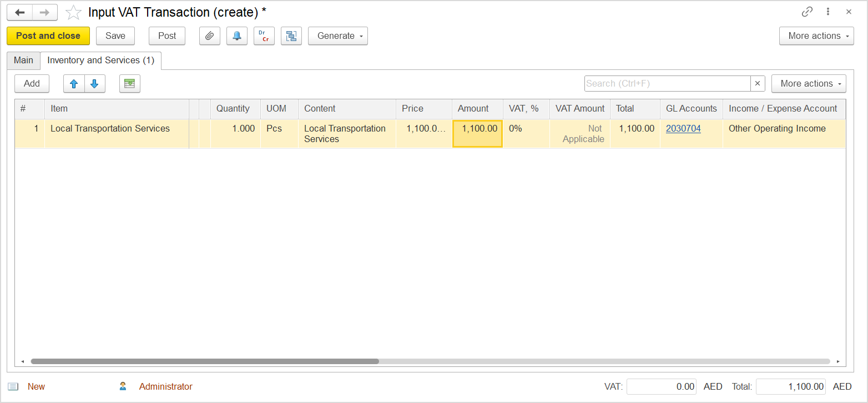Click the GL Accounts column header
The image size is (868, 403).
coord(692,109)
